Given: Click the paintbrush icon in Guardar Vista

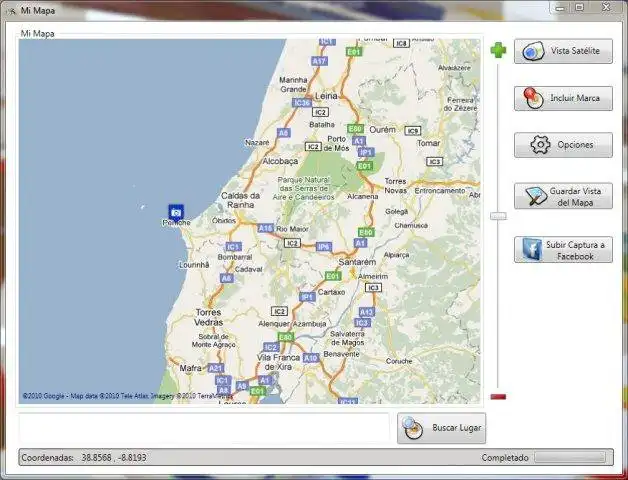Looking at the screenshot, I should pos(537,196).
